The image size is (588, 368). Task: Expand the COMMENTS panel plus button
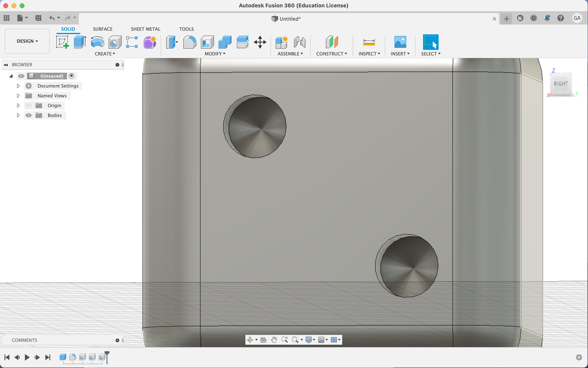117,340
